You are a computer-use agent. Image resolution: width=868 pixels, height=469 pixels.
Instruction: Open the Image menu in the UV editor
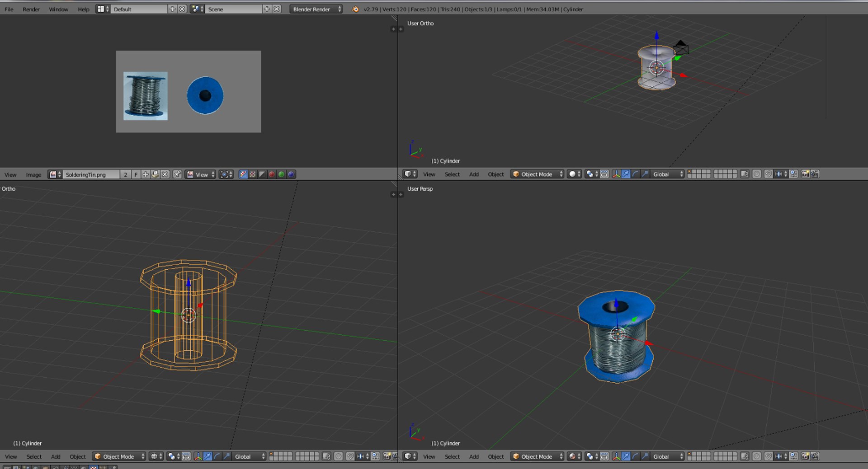coord(33,174)
